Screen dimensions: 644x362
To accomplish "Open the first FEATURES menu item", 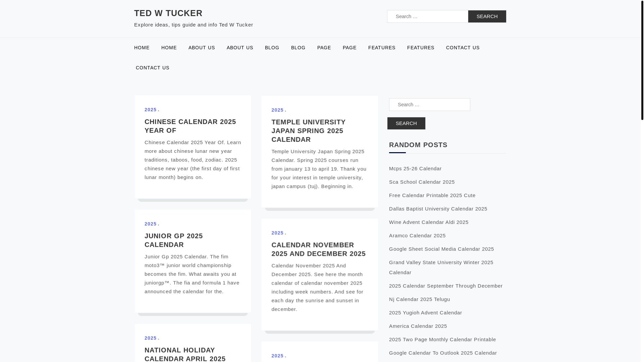I will 382,48.
